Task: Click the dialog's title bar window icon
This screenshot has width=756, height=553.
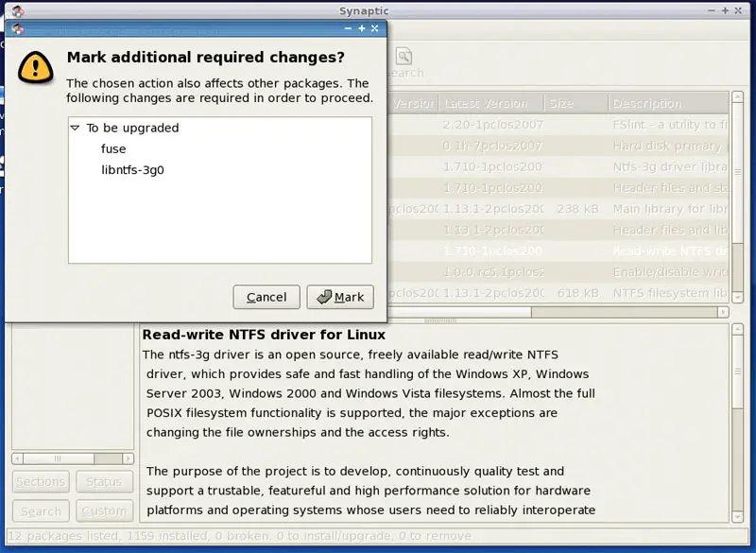Action: click(x=17, y=28)
